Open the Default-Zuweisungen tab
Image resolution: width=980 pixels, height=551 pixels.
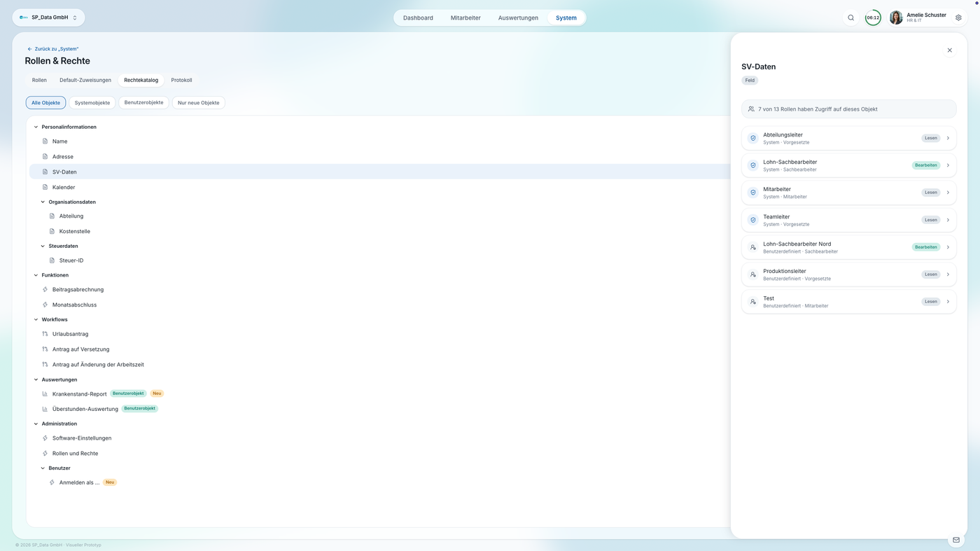click(x=85, y=80)
